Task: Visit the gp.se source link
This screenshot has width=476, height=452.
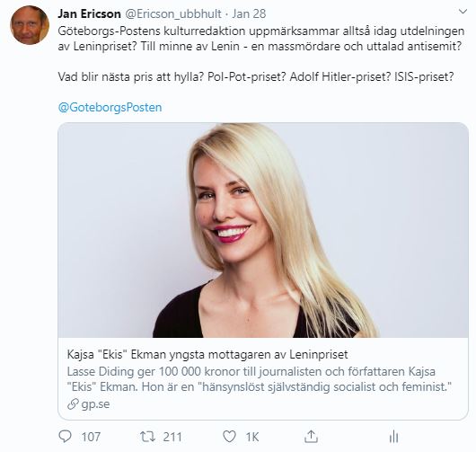Action: (x=95, y=404)
